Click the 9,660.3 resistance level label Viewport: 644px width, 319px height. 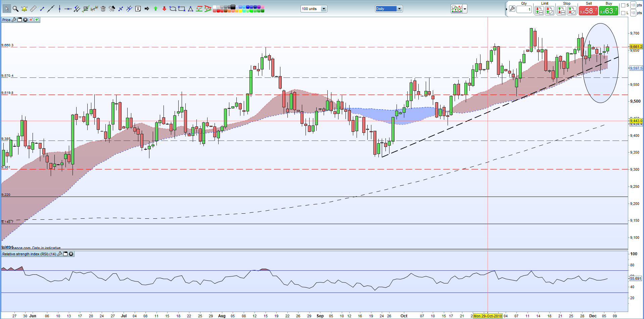tap(7, 45)
